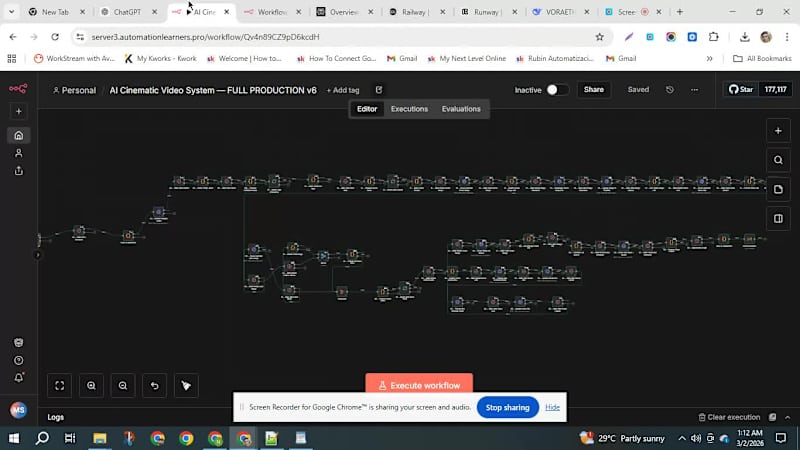800x450 pixels.
Task: Add a node with canvas plus button
Action: pos(778,131)
